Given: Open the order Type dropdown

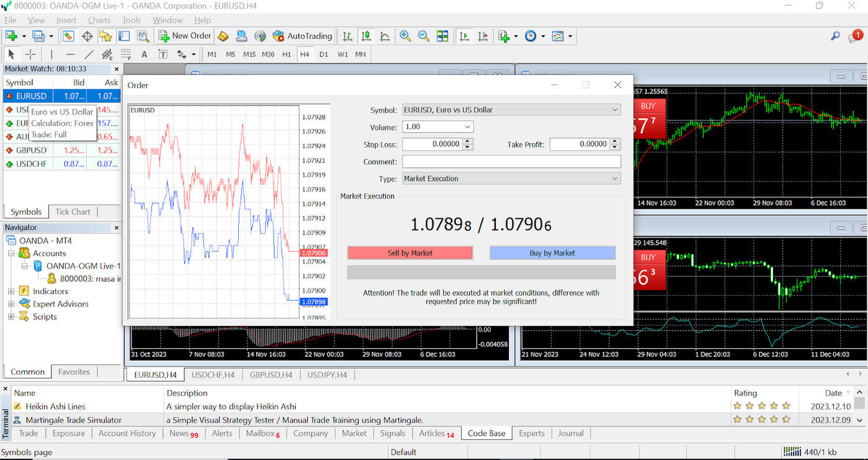Looking at the screenshot, I should (x=511, y=179).
